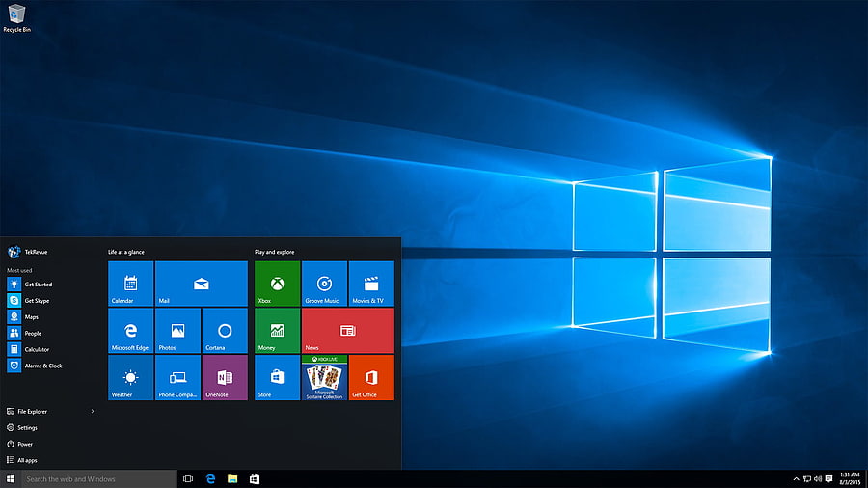Show hidden system tray icons
This screenshot has width=868, height=488.
(x=796, y=479)
